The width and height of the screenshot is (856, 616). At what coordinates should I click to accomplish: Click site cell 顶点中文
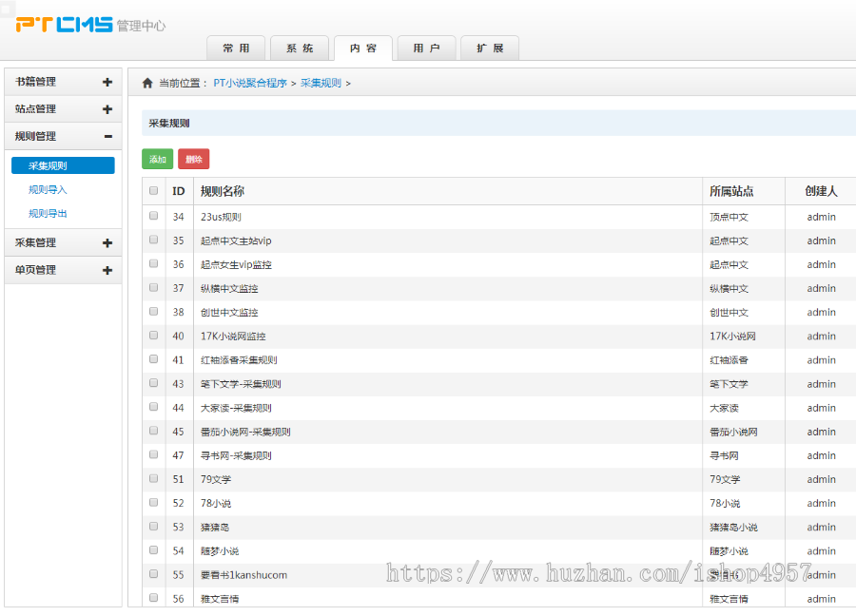(x=729, y=217)
